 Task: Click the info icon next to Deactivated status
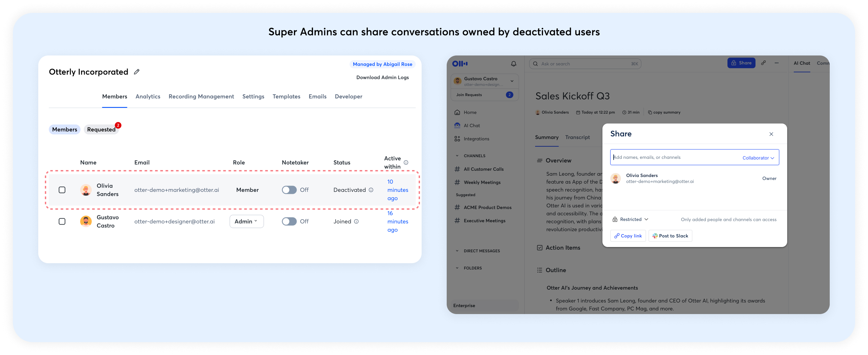[x=370, y=190]
